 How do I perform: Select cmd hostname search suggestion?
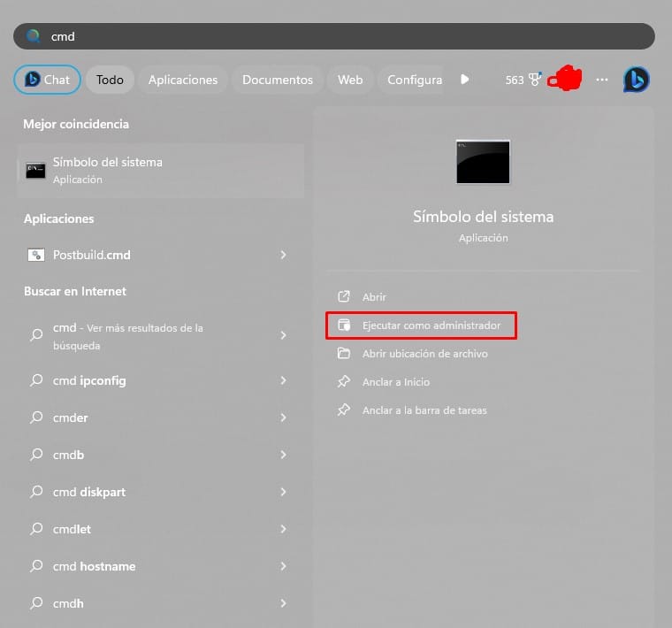(161, 566)
